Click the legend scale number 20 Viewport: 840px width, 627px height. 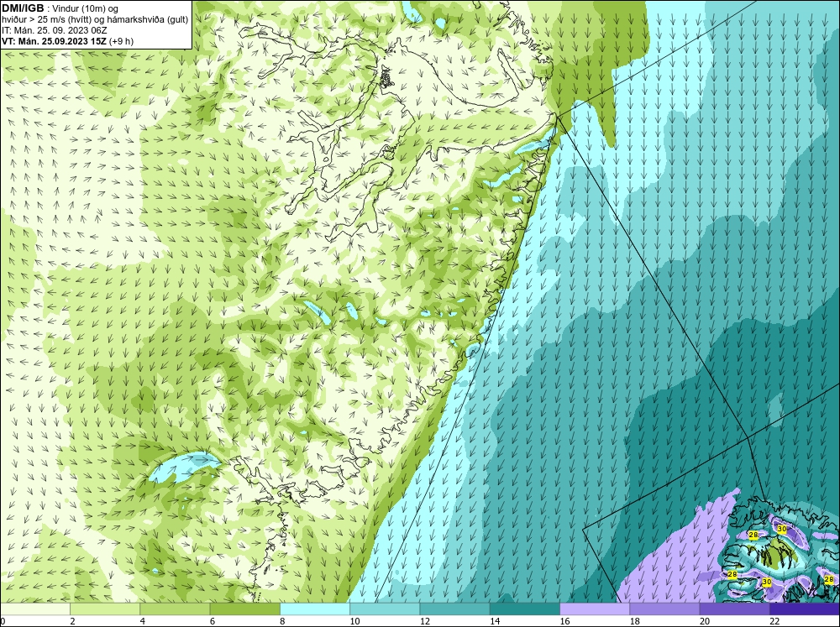[x=705, y=621]
